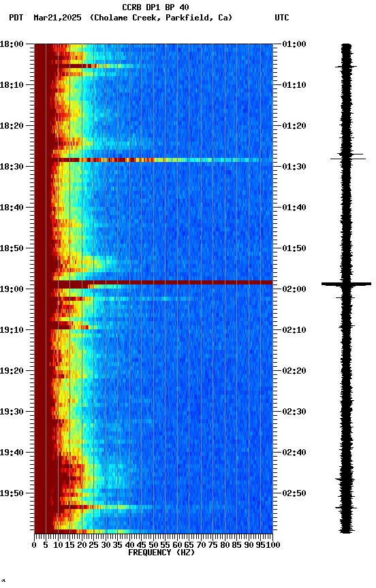Click the 19:10 PDT time label
376x588 pixels.
click(x=12, y=330)
